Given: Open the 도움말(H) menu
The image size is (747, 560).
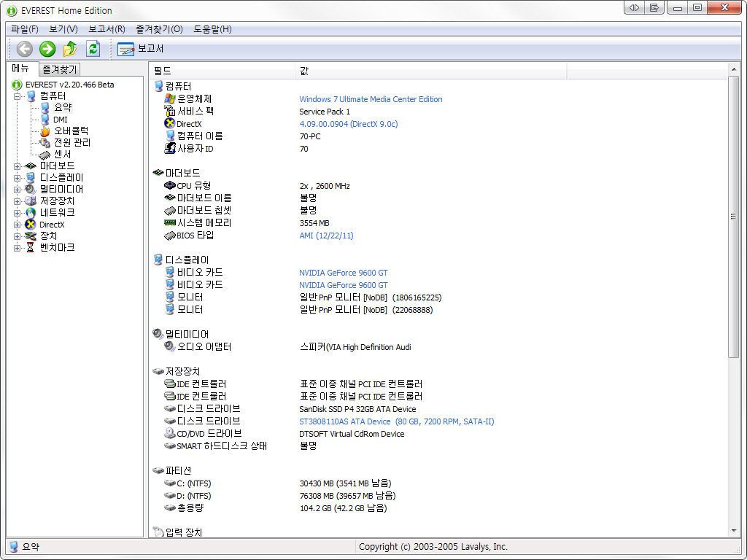Looking at the screenshot, I should [212, 29].
